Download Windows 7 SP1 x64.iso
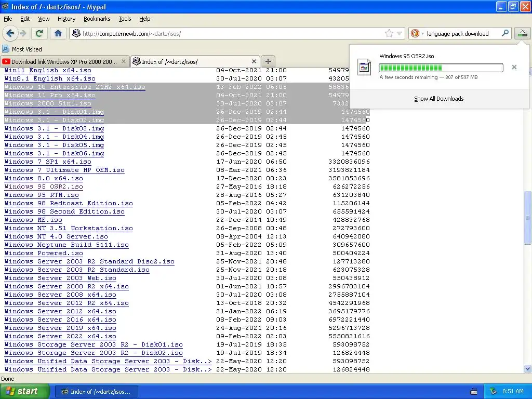The width and height of the screenshot is (532, 399). [x=48, y=162]
